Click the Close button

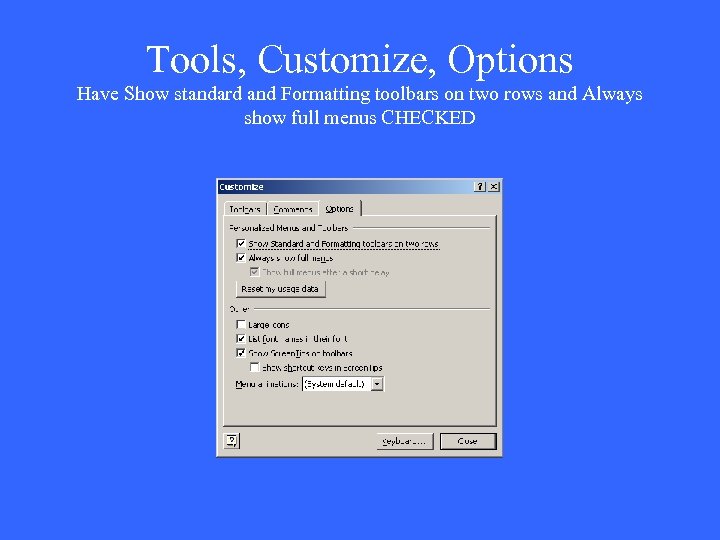[x=468, y=441]
